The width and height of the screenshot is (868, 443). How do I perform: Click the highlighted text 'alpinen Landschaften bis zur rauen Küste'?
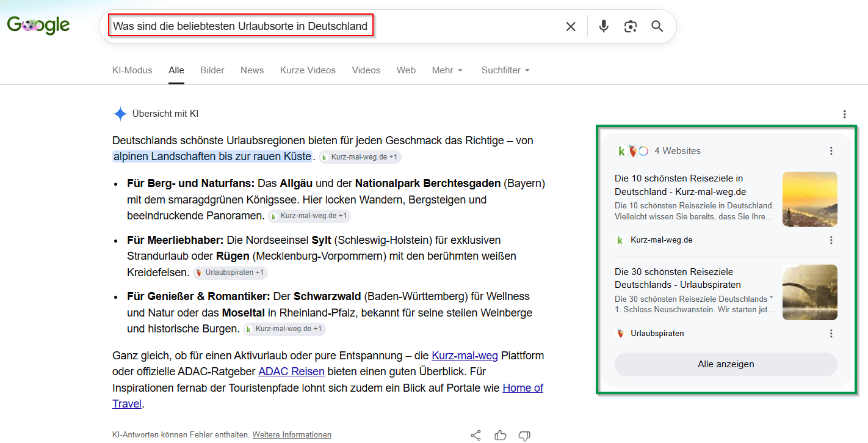click(x=212, y=156)
